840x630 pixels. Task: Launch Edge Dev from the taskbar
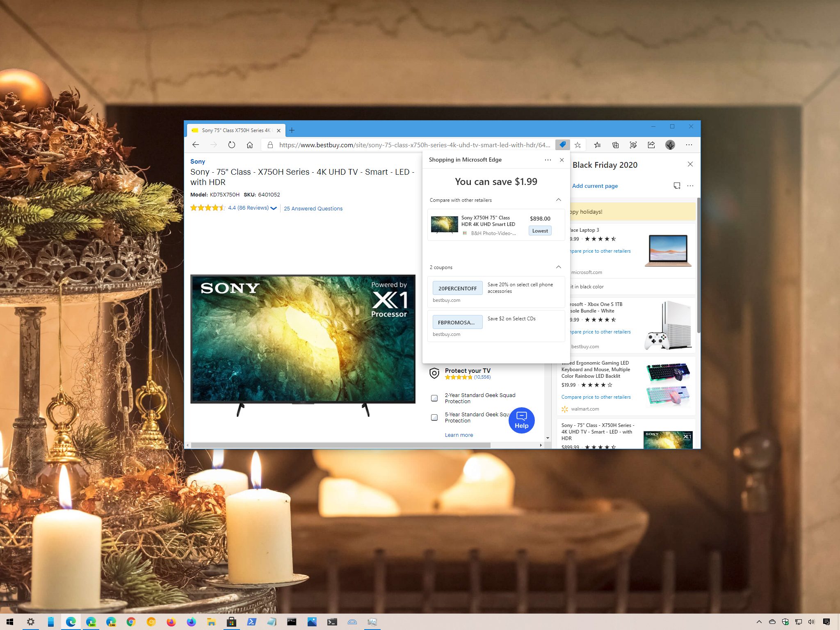[x=91, y=622]
